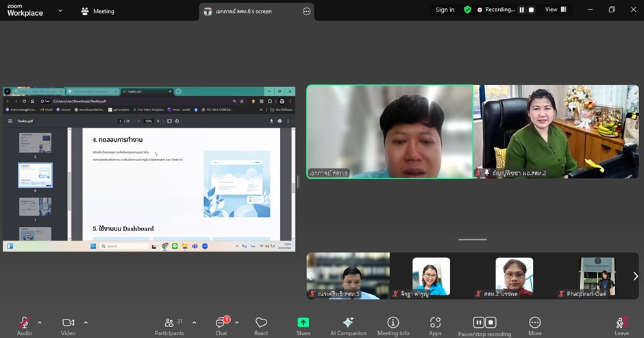Toggle the camera with Video button
Screen dimensions: 644x338
(x=69, y=326)
